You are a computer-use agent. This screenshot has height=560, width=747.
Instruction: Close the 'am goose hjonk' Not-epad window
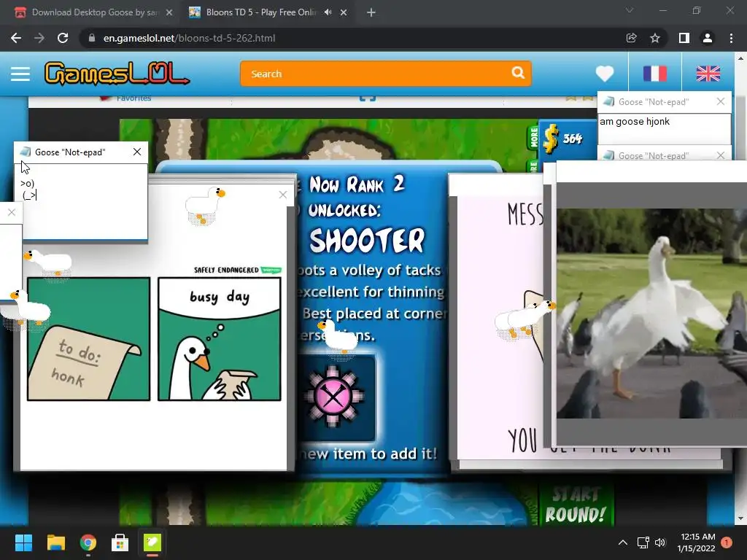720,101
